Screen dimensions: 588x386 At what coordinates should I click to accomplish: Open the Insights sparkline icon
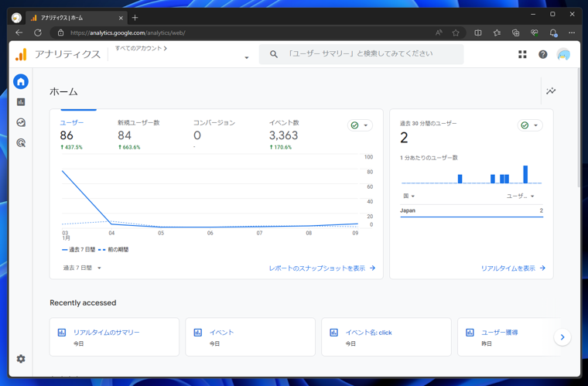pyautogui.click(x=551, y=91)
